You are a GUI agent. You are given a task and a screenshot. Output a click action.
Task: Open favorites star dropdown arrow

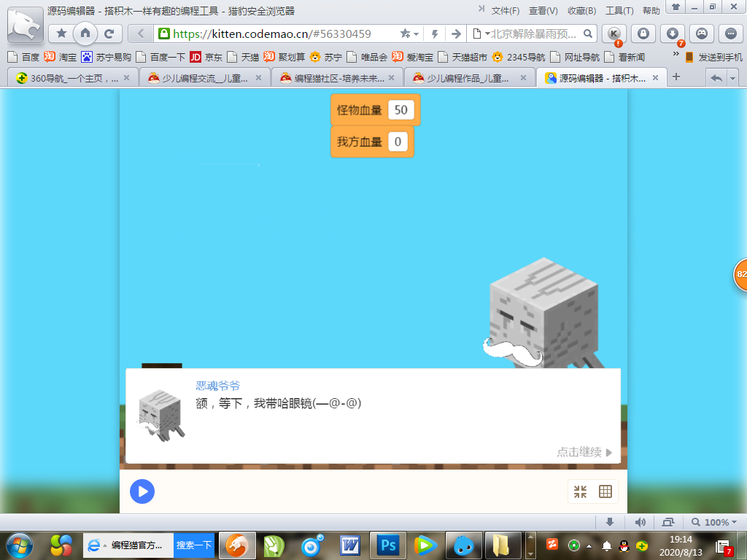pos(417,34)
